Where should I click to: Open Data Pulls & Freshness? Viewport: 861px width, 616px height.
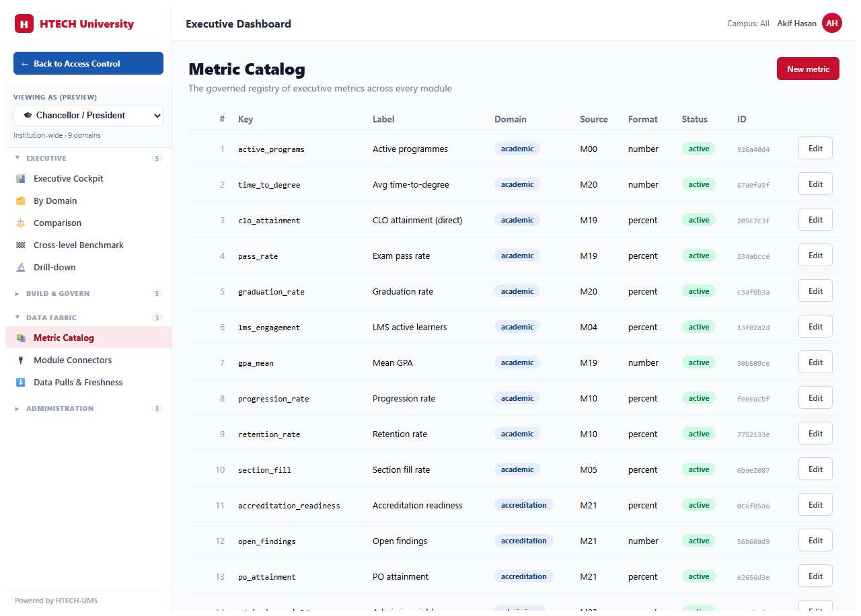pyautogui.click(x=88, y=383)
